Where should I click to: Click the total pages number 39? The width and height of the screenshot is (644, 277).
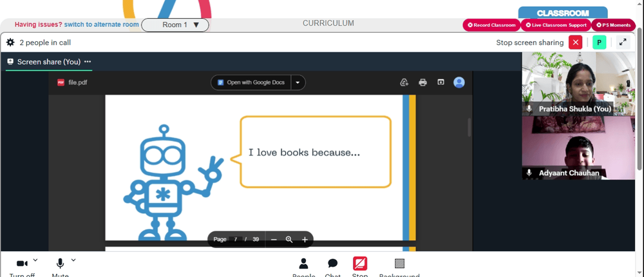coord(256,240)
